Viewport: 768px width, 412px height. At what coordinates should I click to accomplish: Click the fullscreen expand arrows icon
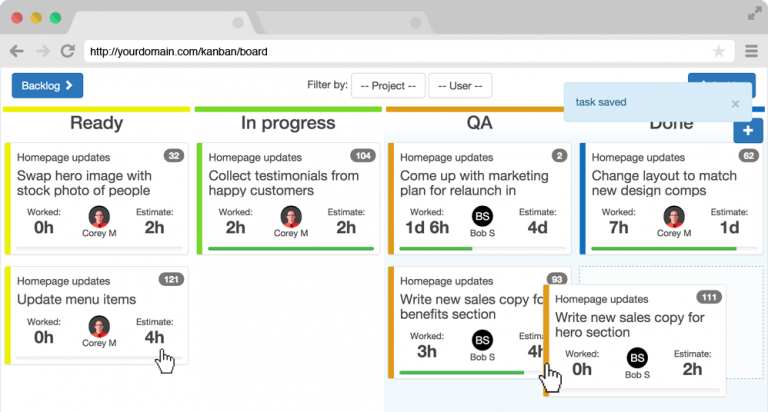click(753, 13)
